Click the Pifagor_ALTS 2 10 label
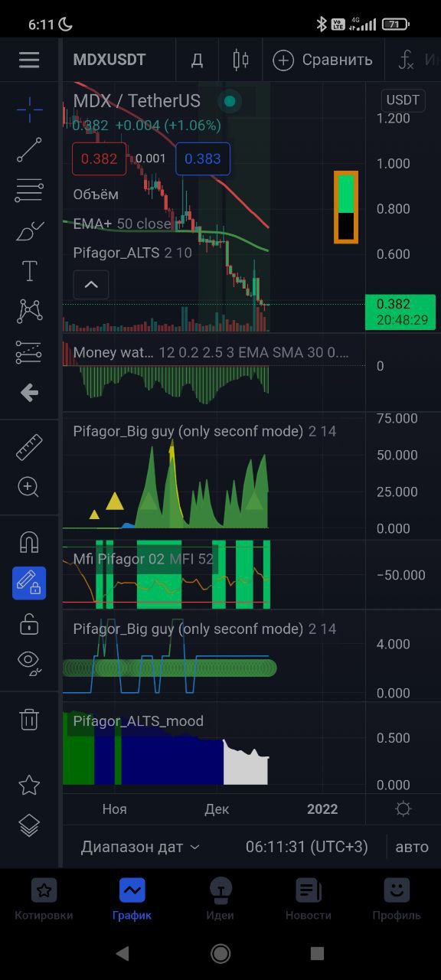This screenshot has width=441, height=980. click(x=132, y=252)
